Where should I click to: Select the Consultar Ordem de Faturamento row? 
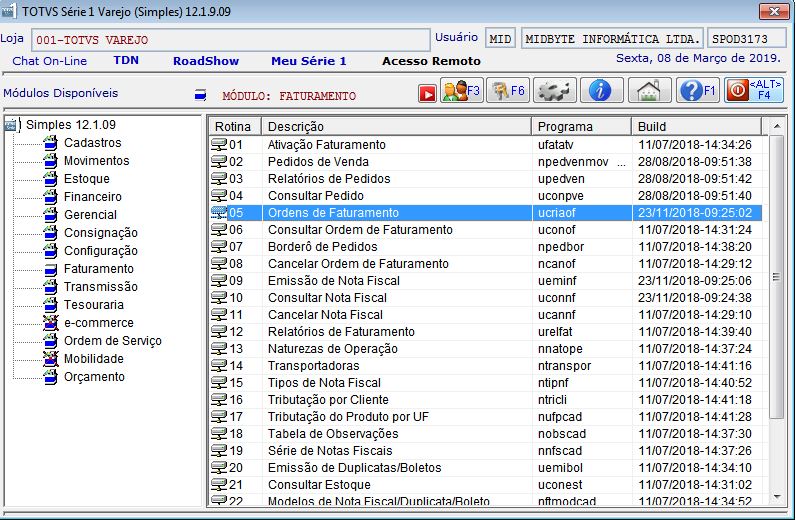click(x=485, y=230)
